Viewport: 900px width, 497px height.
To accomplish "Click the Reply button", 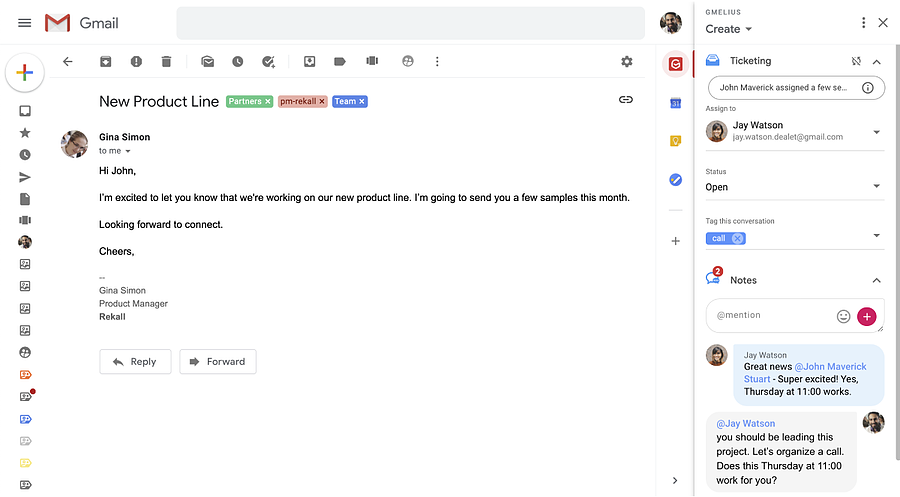I will 135,362.
